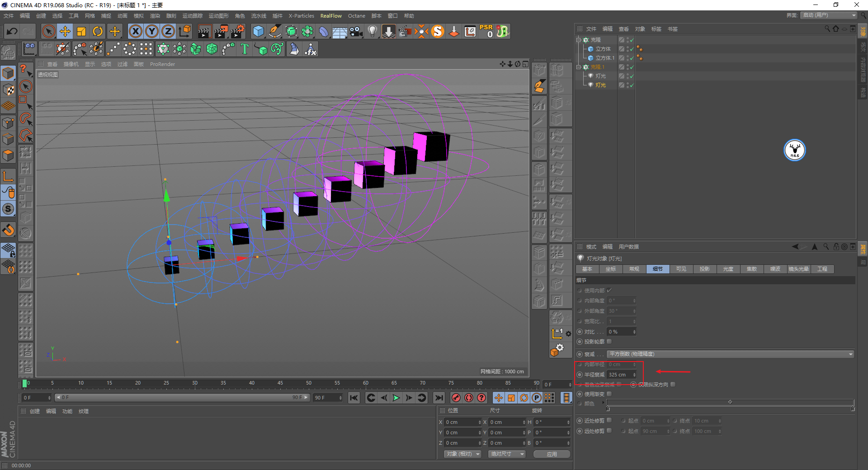The width and height of the screenshot is (868, 470).
Task: Toggle the green check of the 立方体.1 object
Action: pos(632,58)
